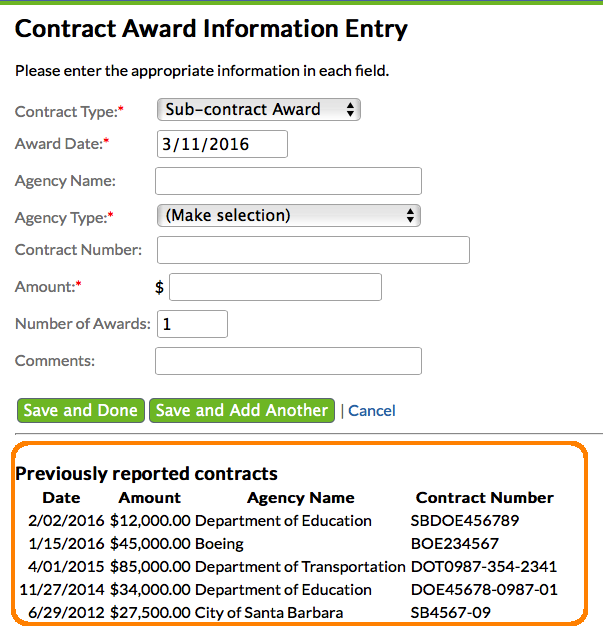Focus the Agency Name text field
The width and height of the screenshot is (603, 632).
click(288, 181)
